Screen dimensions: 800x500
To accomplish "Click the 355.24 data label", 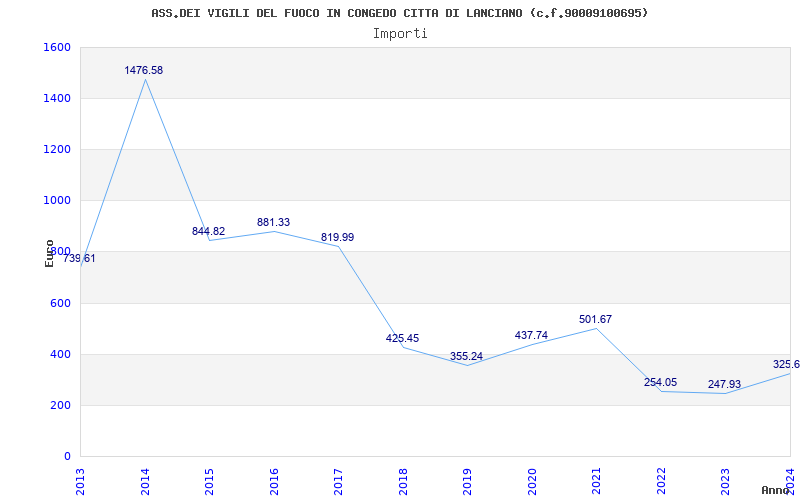I will coord(466,356).
